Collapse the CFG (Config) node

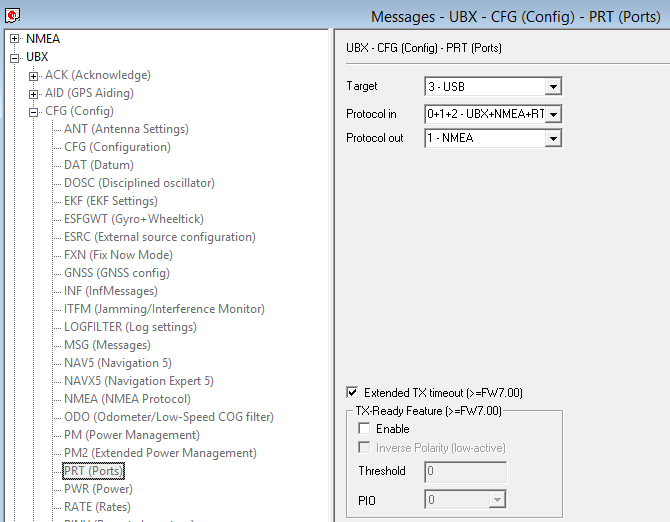(34, 111)
